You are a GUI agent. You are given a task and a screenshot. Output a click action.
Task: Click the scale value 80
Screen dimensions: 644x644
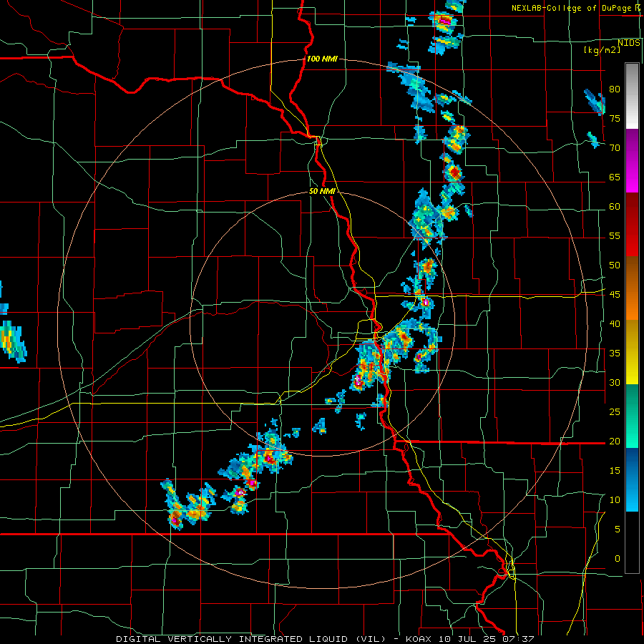pyautogui.click(x=615, y=89)
